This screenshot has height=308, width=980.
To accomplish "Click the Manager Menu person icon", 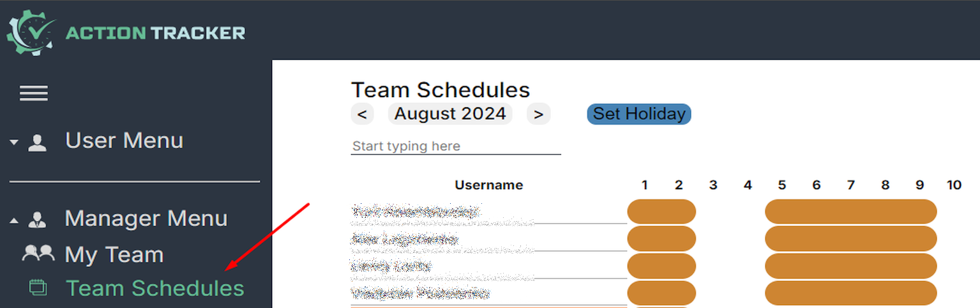I will tap(38, 220).
